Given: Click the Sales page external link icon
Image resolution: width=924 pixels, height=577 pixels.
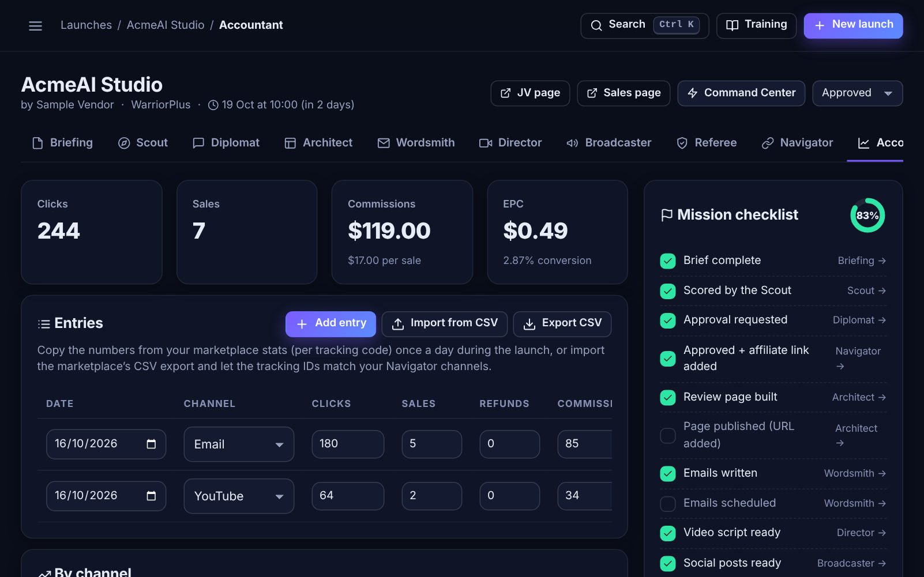Looking at the screenshot, I should point(592,93).
